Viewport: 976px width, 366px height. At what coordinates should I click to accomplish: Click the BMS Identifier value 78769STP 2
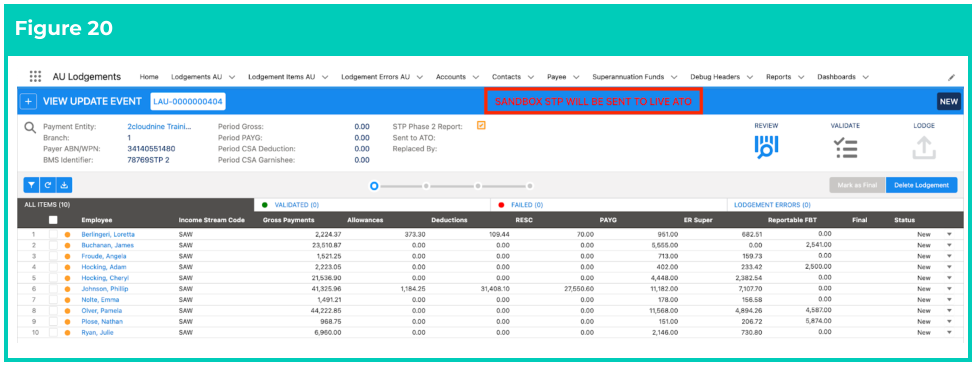[x=148, y=160]
